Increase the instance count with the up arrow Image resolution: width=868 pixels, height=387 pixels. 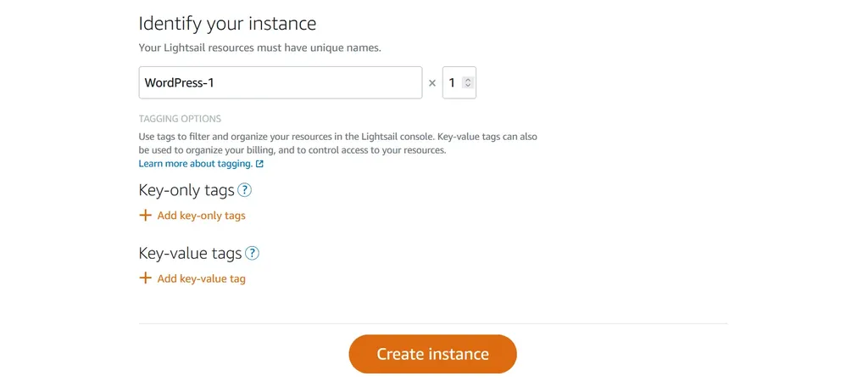pyautogui.click(x=468, y=80)
